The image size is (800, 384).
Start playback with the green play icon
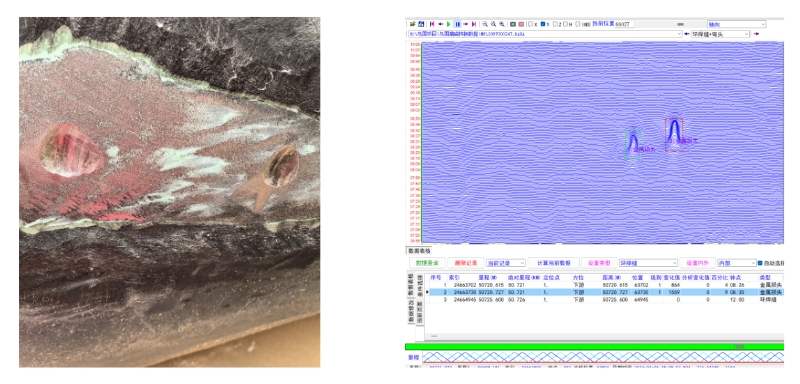[x=448, y=24]
